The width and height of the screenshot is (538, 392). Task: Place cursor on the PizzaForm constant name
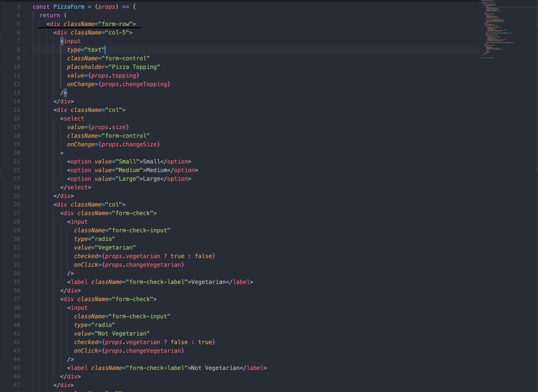pyautogui.click(x=68, y=6)
